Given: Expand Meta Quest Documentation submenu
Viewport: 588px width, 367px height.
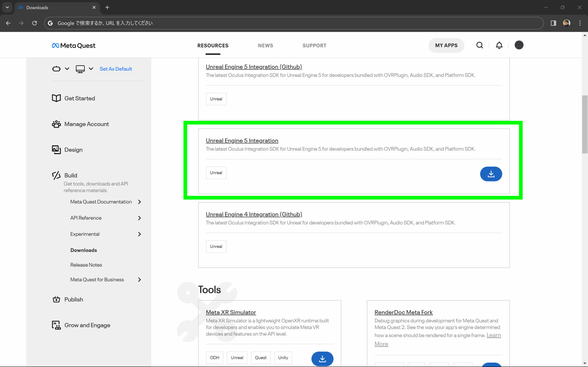Looking at the screenshot, I should point(139,202).
